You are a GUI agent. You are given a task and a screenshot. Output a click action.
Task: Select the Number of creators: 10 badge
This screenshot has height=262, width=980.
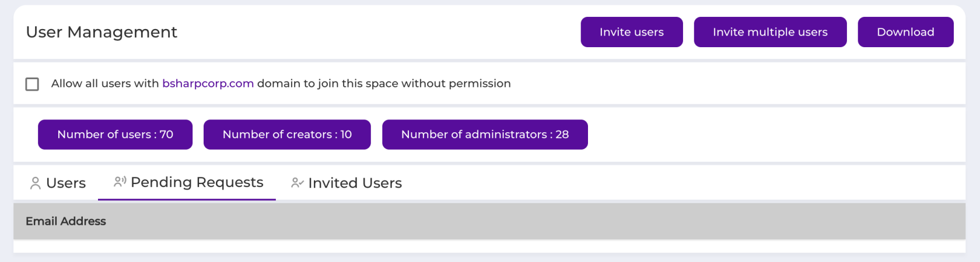(x=287, y=134)
